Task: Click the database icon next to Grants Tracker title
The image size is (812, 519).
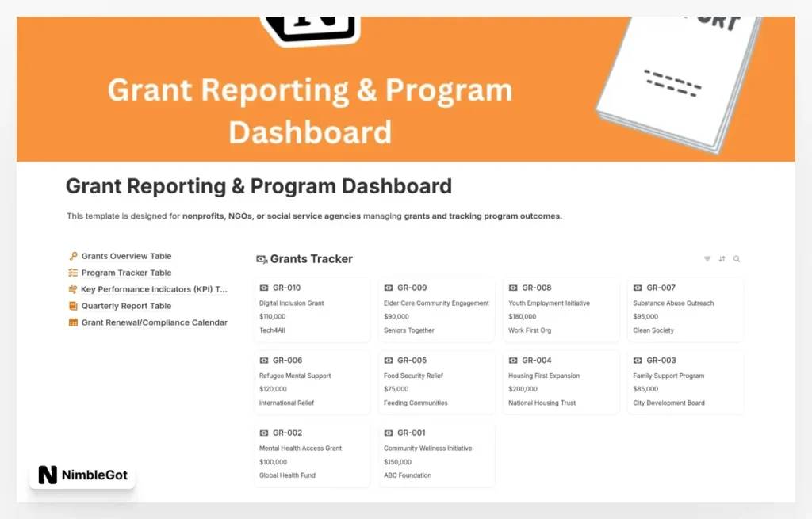Action: point(262,258)
